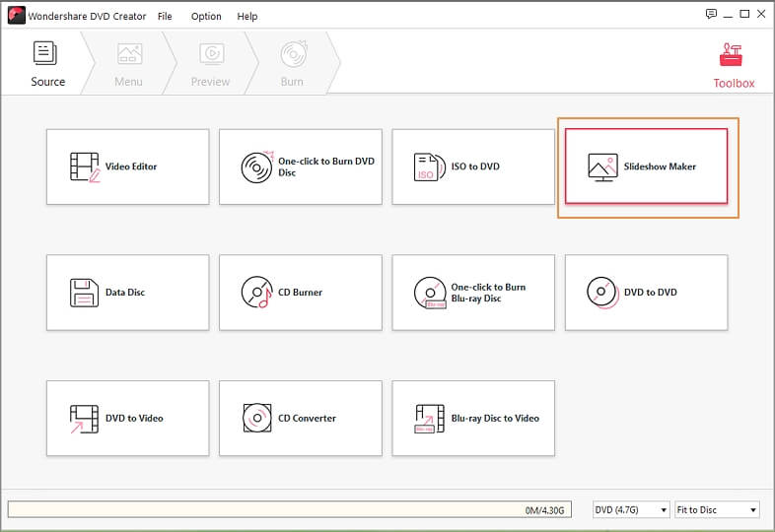The width and height of the screenshot is (775, 532).
Task: Open the Option menu
Action: point(206,17)
